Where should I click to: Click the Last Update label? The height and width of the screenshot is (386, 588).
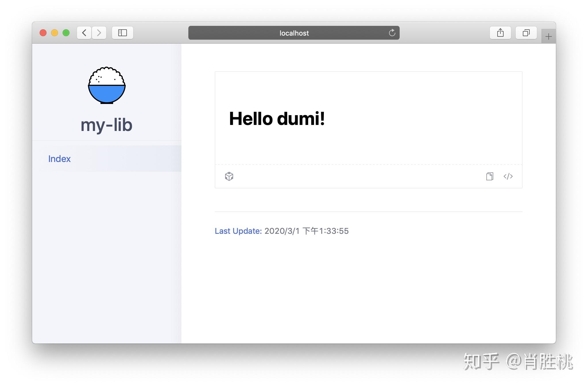tap(238, 231)
